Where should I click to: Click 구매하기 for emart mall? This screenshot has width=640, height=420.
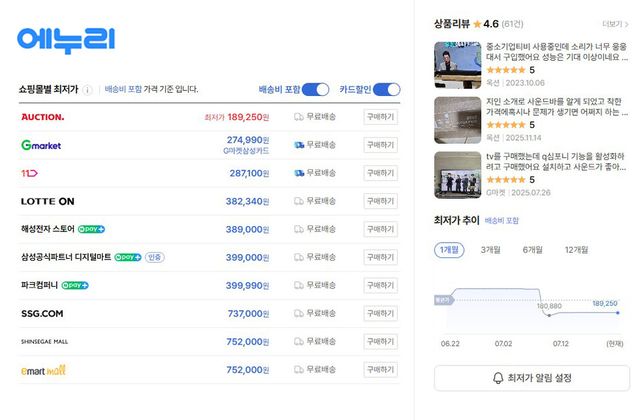[380, 370]
